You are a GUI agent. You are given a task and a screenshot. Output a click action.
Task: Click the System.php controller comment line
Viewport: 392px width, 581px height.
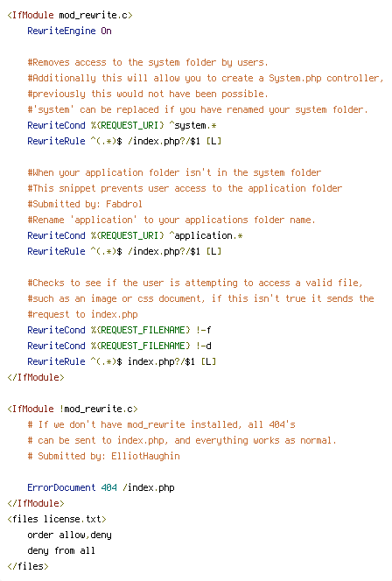(206, 78)
